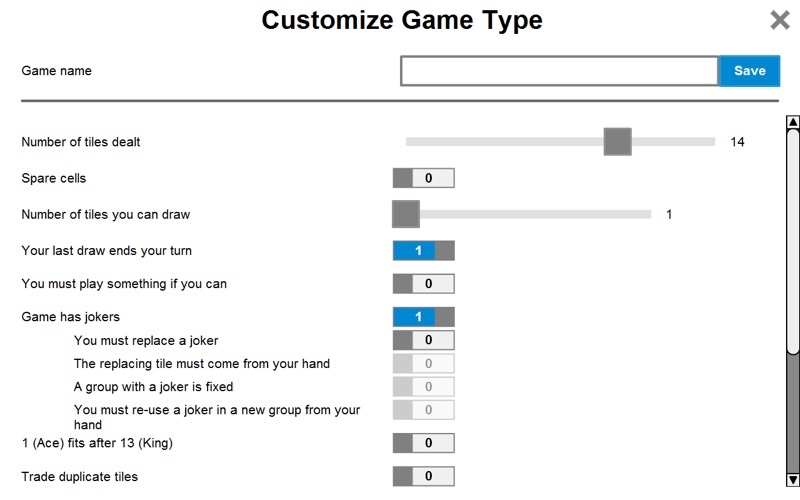Click the vertical scrollbar thumb
Screen dimensions: 800x500
point(793,240)
